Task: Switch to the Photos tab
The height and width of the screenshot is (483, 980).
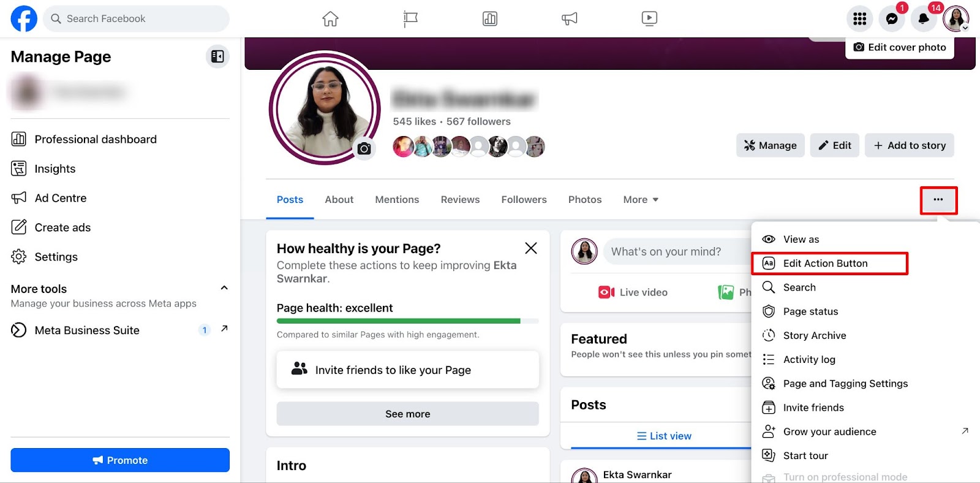Action: [x=585, y=200]
